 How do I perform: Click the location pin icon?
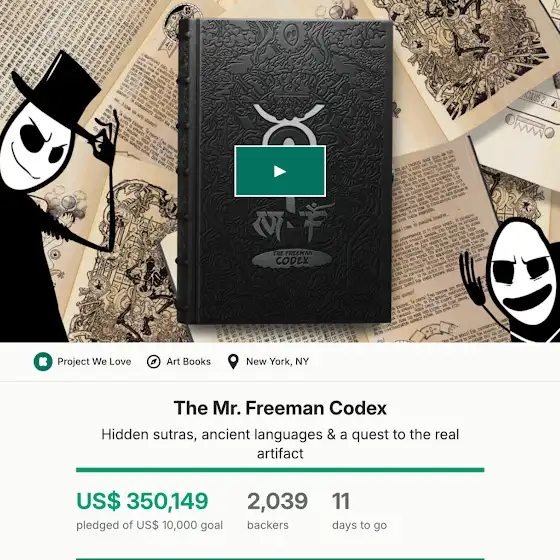point(233,361)
